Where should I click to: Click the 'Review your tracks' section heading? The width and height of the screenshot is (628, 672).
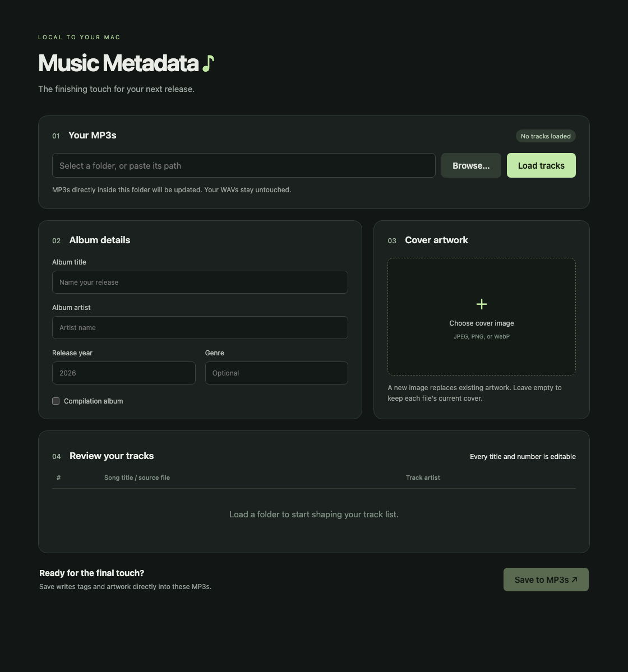(112, 456)
